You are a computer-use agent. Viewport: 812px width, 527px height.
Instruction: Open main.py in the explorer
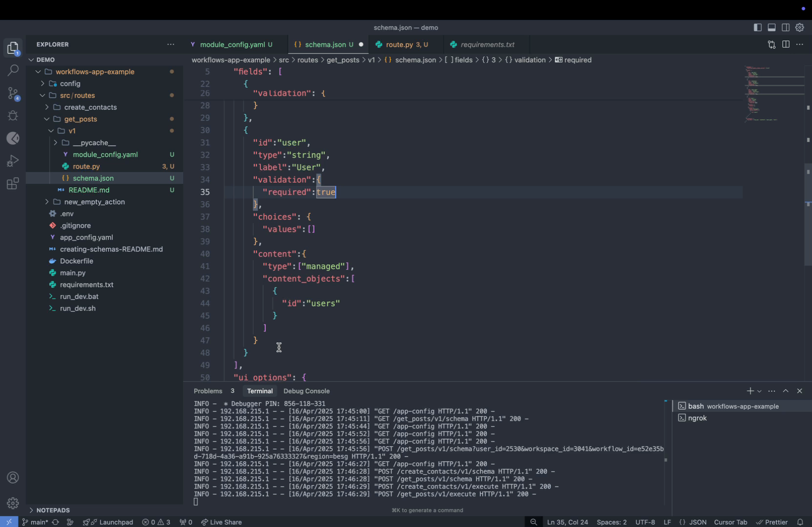[x=73, y=273]
